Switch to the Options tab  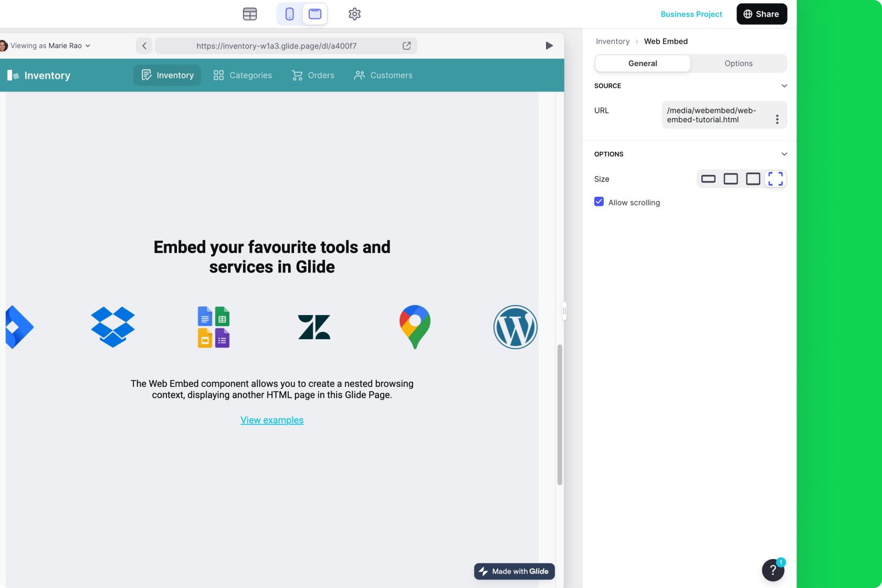[738, 63]
